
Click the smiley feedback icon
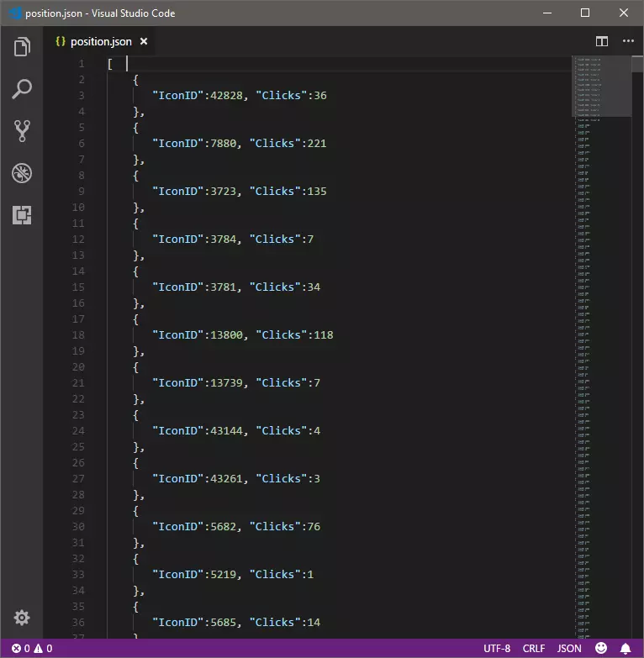point(601,649)
